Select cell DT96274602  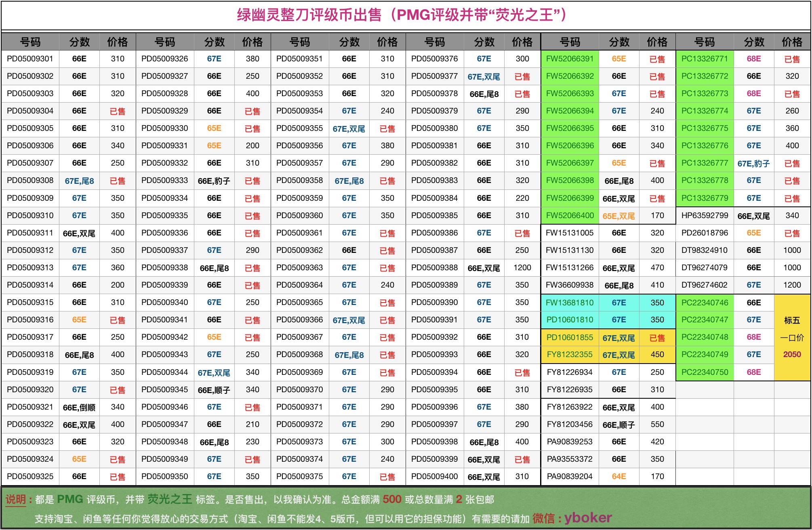click(705, 285)
